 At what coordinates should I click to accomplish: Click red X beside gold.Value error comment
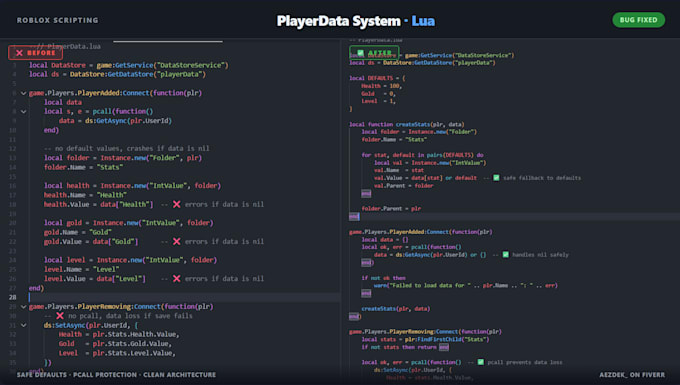(177, 241)
